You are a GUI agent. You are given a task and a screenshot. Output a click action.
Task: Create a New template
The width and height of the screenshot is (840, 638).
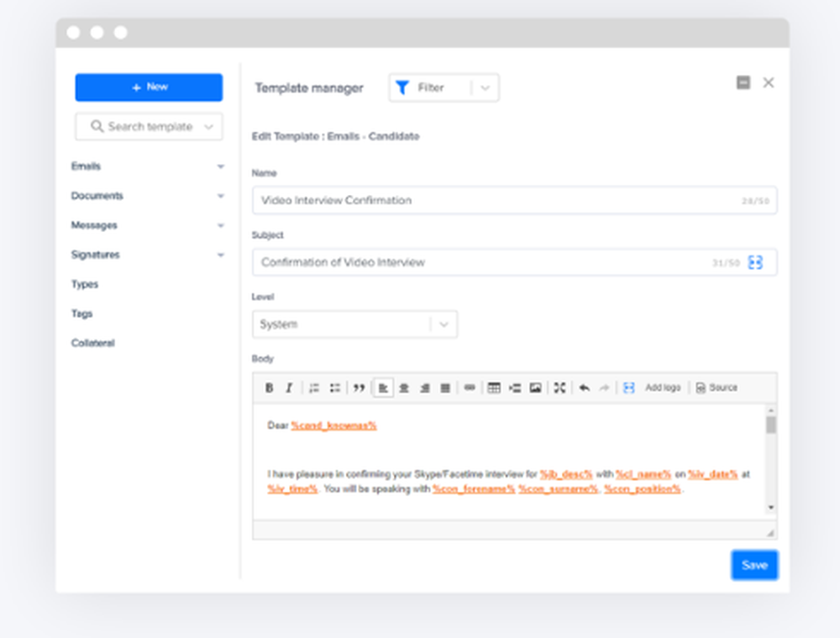149,87
